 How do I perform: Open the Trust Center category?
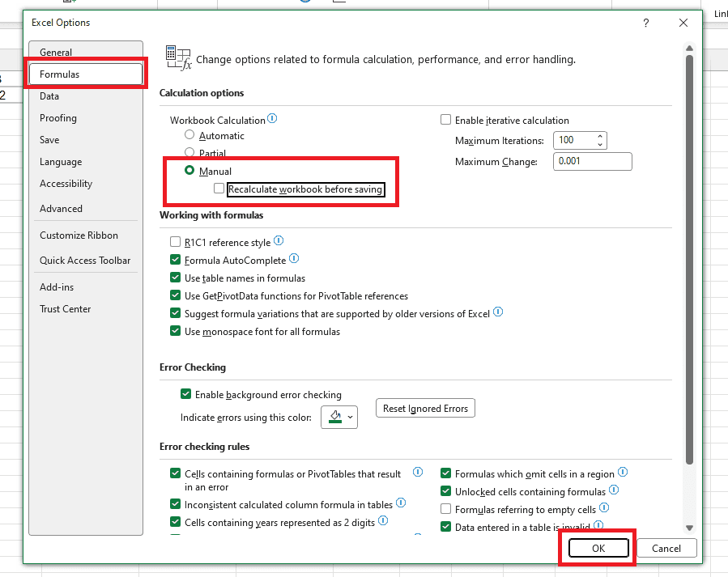pos(85,309)
